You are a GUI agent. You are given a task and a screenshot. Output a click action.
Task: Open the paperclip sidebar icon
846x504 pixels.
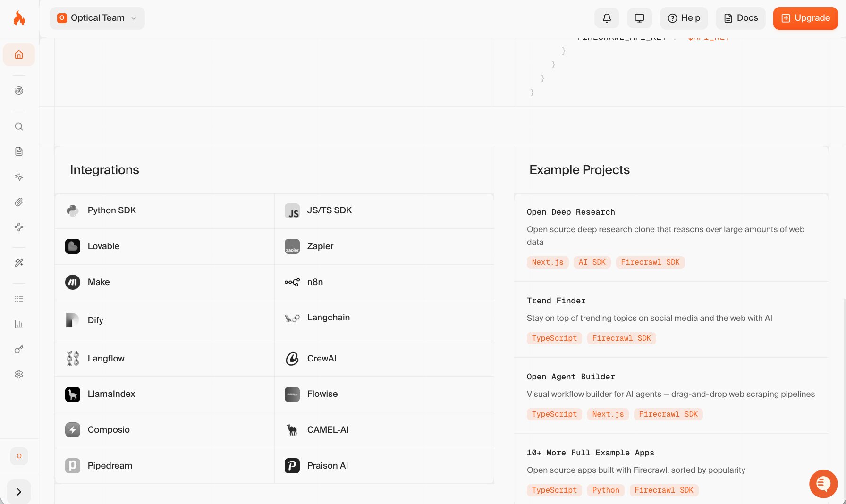click(19, 202)
